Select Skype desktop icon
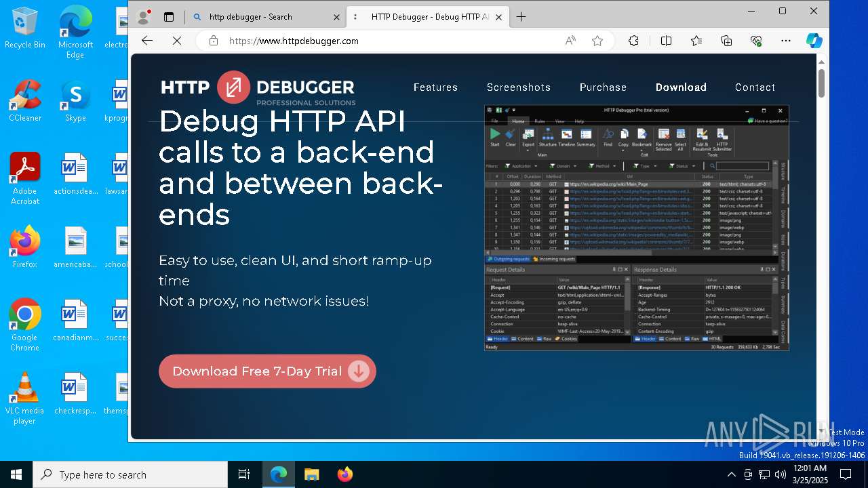868x488 pixels. pos(75,101)
